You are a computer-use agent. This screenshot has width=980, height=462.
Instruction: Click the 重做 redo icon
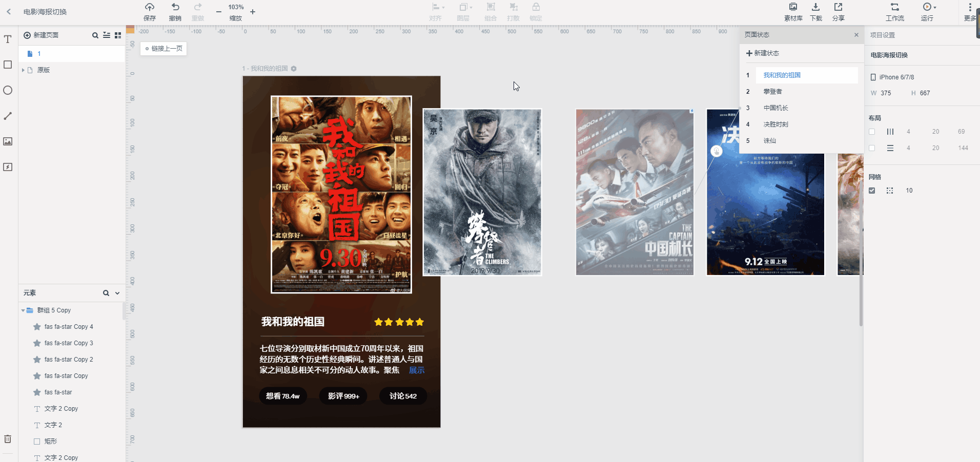click(x=198, y=11)
